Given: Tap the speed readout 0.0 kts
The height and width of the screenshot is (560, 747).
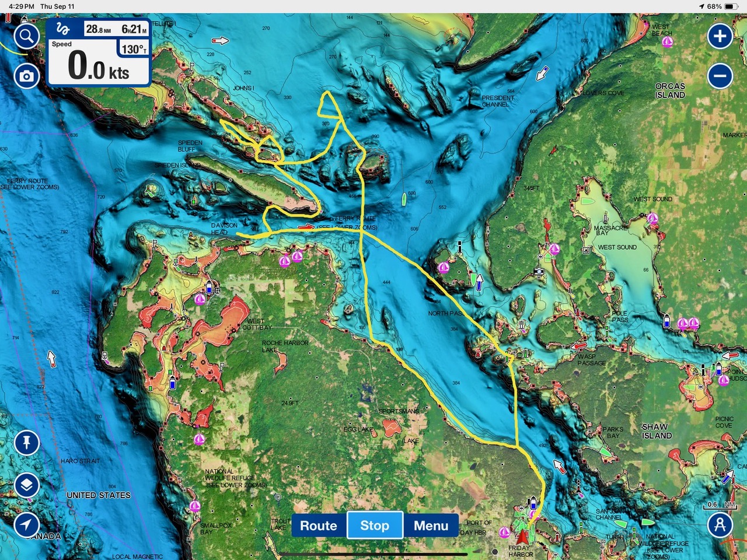Looking at the screenshot, I should (x=98, y=66).
